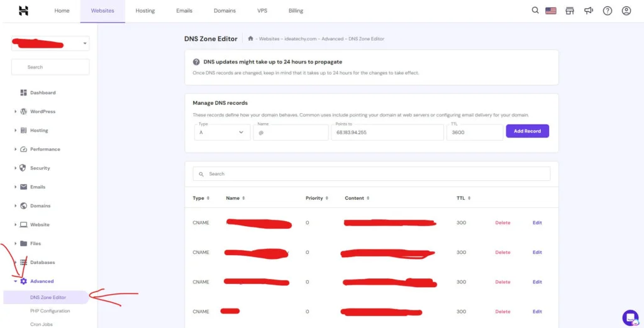Open Cron Jobs in sidebar
This screenshot has height=328, width=644.
[42, 324]
